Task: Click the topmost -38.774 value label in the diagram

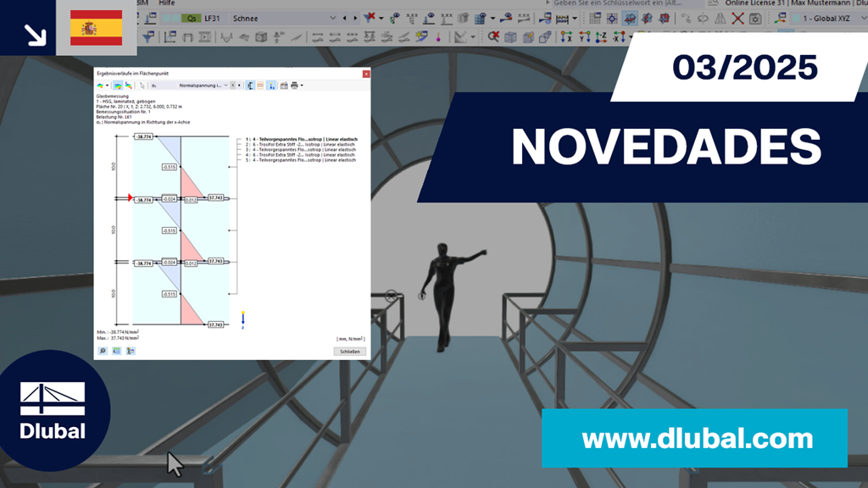Action: [x=143, y=136]
